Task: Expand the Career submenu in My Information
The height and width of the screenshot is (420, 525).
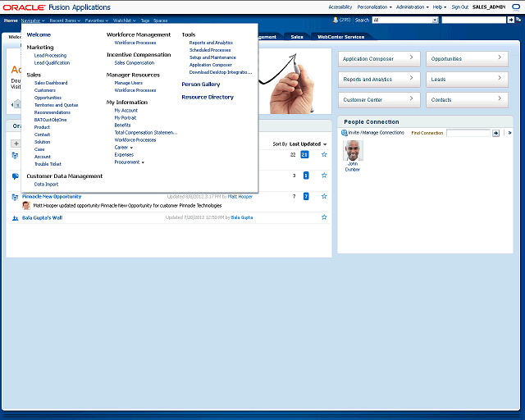Action: coord(124,148)
